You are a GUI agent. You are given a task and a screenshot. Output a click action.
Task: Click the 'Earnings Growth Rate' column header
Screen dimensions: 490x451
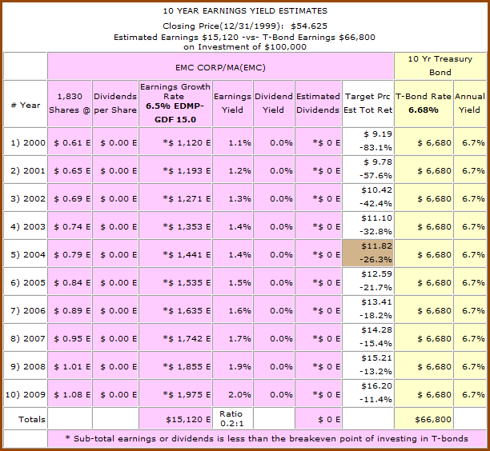tap(175, 104)
